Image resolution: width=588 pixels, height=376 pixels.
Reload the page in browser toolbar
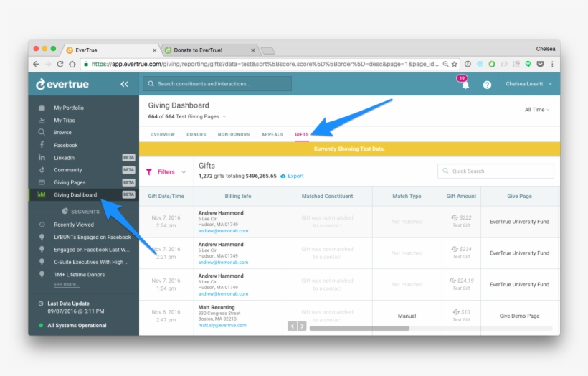point(60,64)
